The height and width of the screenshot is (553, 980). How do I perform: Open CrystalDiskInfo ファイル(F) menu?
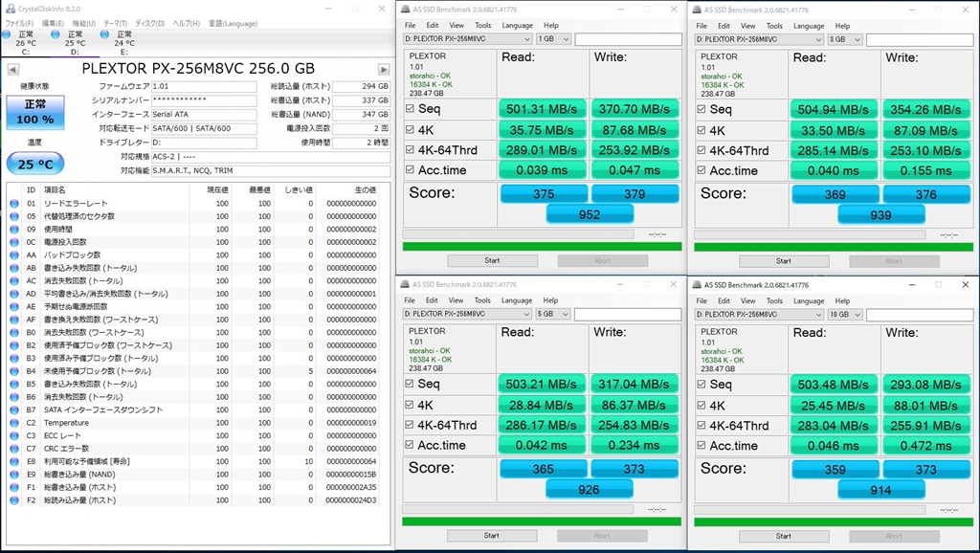[x=19, y=23]
